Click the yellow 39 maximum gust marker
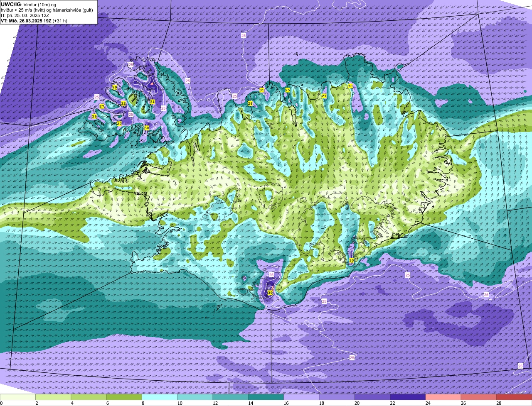532x406 pixels. click(270, 293)
